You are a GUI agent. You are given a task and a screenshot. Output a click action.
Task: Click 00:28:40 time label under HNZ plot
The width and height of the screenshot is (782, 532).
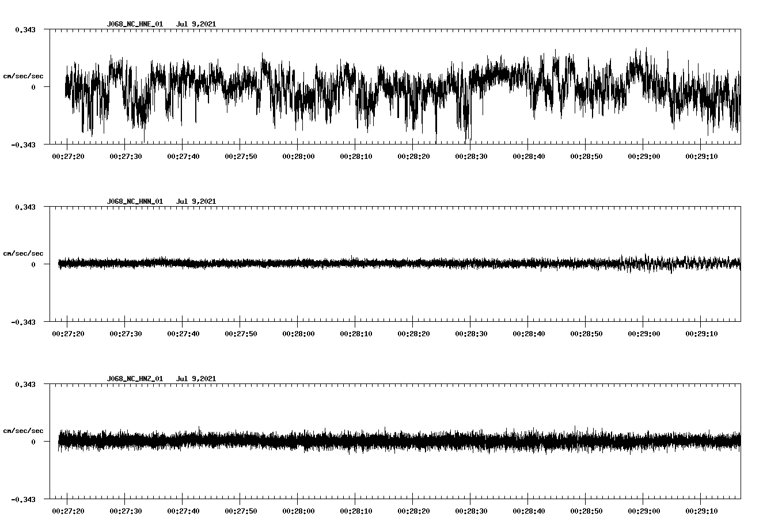(529, 511)
